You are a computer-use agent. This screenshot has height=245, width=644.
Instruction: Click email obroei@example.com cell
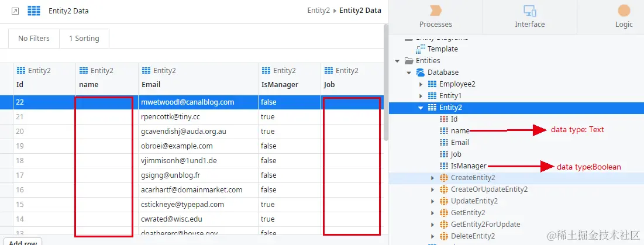point(198,146)
